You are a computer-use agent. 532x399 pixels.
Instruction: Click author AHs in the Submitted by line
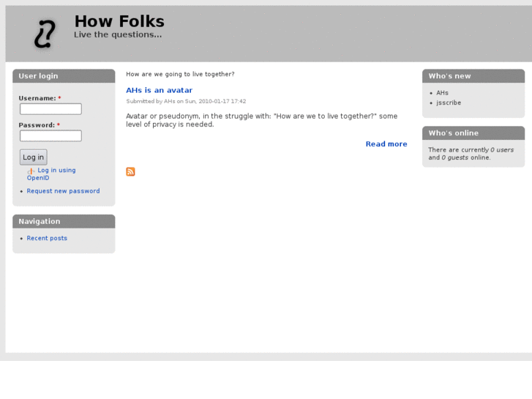[169, 102]
